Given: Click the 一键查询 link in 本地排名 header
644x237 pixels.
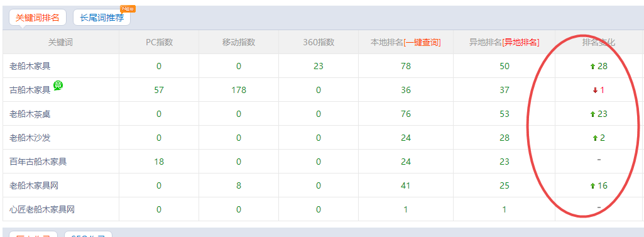Looking at the screenshot, I should [422, 42].
